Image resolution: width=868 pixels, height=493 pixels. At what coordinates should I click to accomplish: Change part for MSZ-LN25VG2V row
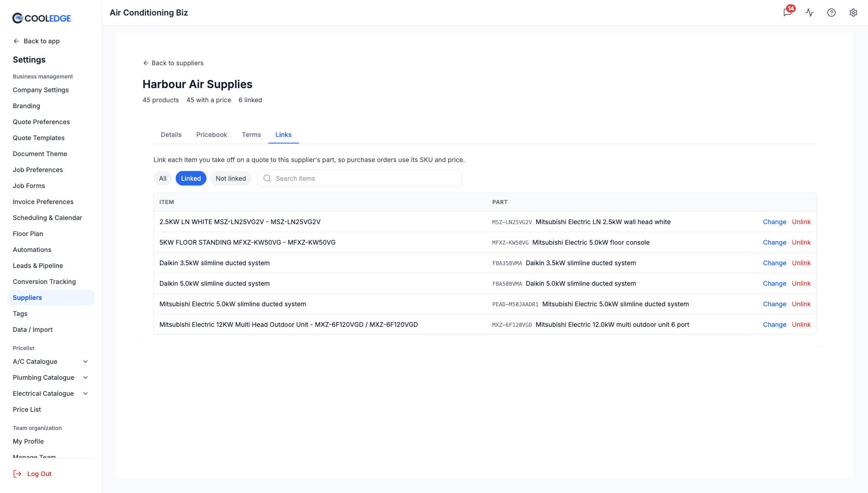pyautogui.click(x=774, y=222)
